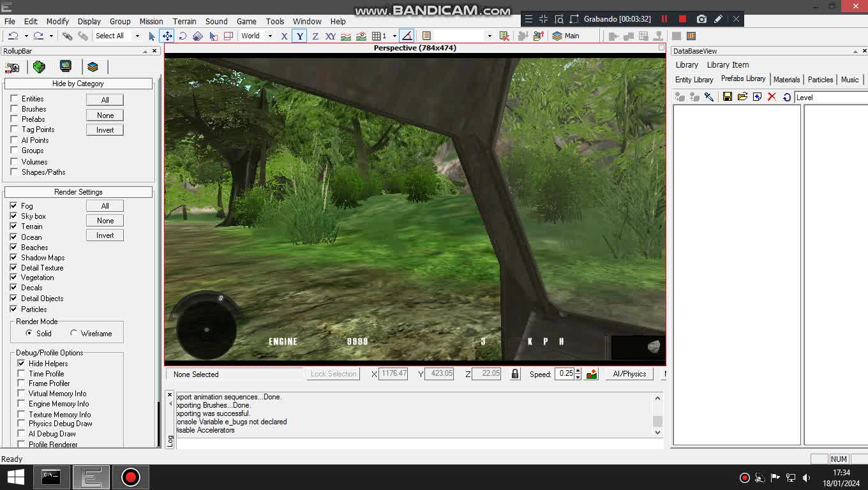Open the Terrain rollup panel

tap(39, 66)
